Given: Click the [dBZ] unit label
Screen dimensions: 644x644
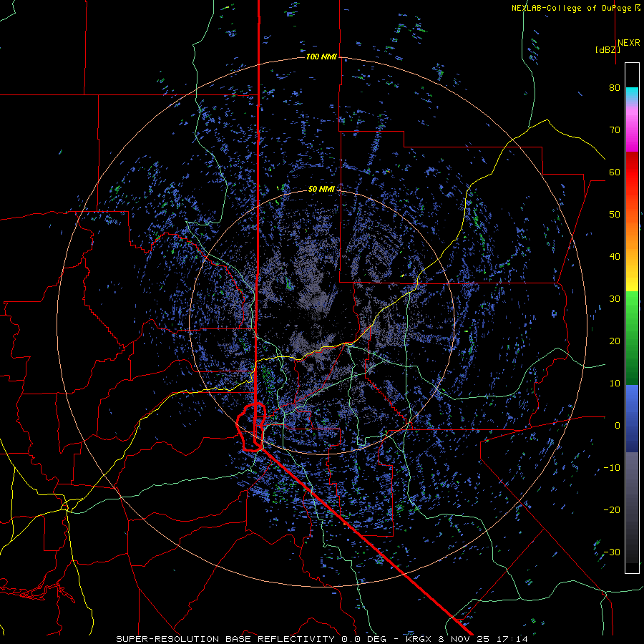Looking at the screenshot, I should [608, 49].
